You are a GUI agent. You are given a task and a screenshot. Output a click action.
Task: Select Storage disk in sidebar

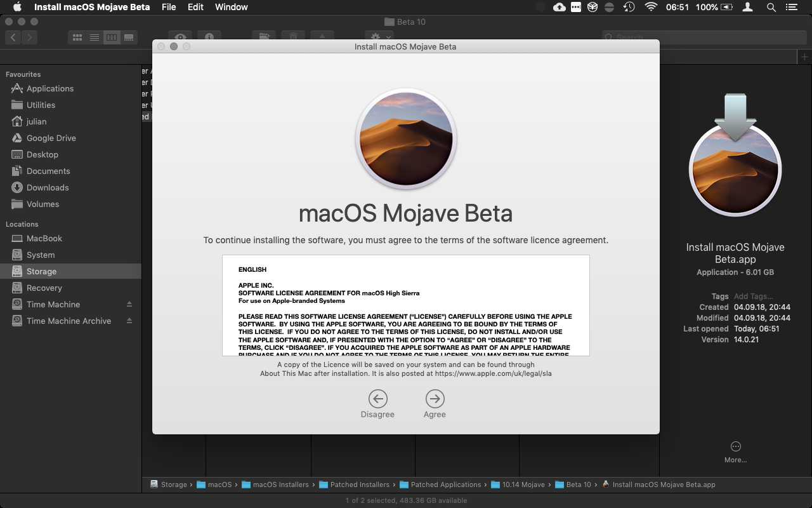coord(70,271)
